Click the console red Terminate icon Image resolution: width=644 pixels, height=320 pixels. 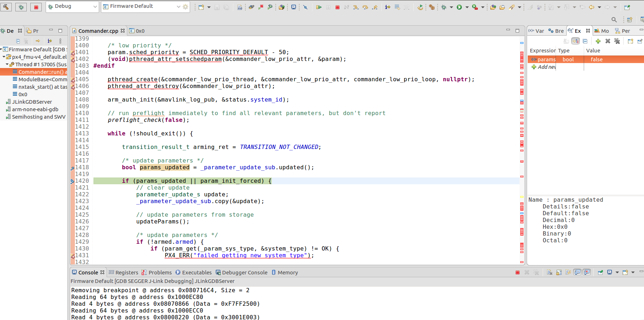(517, 273)
